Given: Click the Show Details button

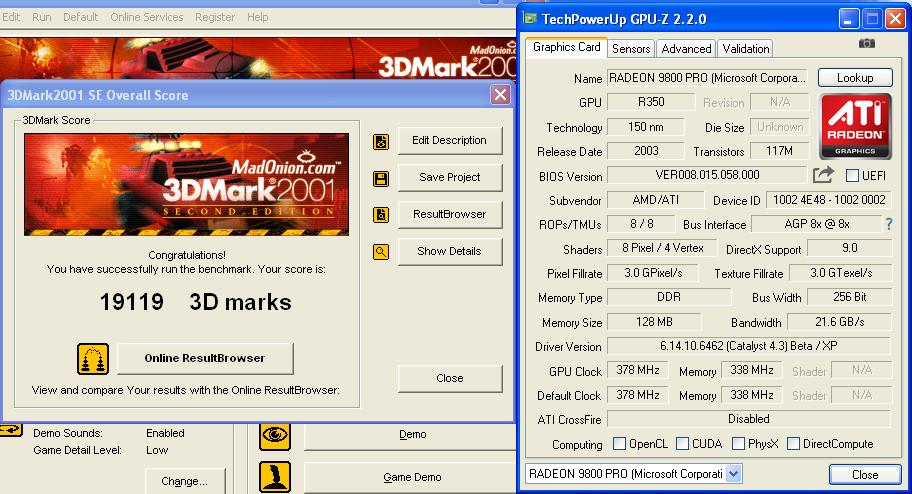Looking at the screenshot, I should click(450, 251).
